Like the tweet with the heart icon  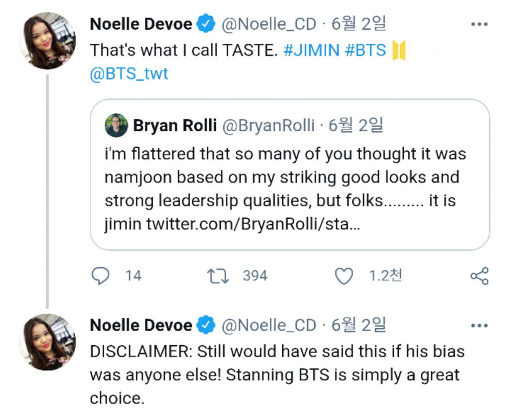344,276
